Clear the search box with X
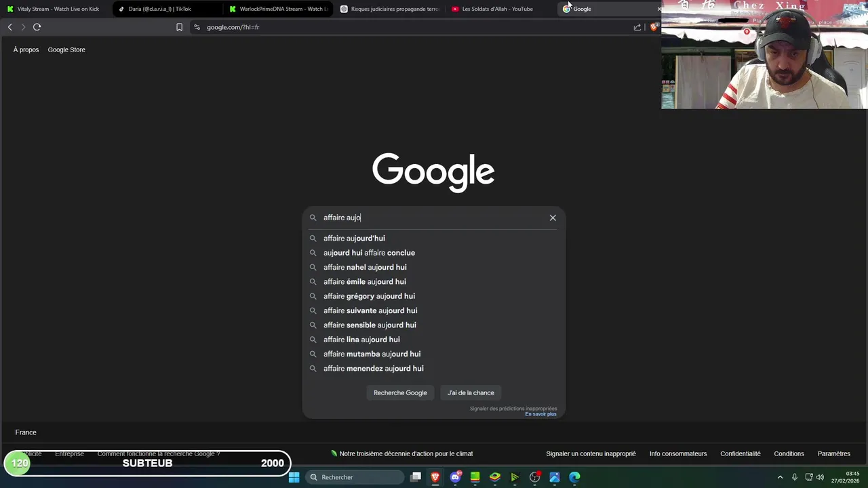 click(553, 218)
